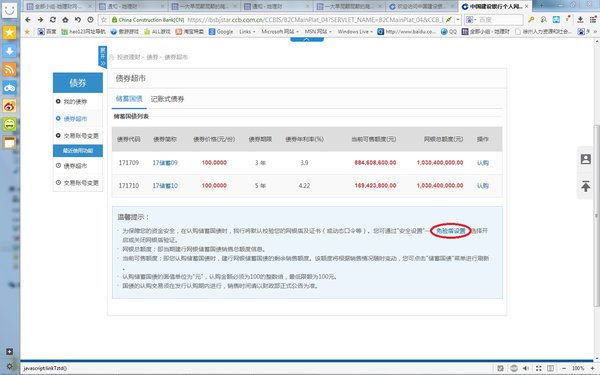The height and width of the screenshot is (375, 600).
Task: Open the sidebar settings gear icon
Action: 10,366
